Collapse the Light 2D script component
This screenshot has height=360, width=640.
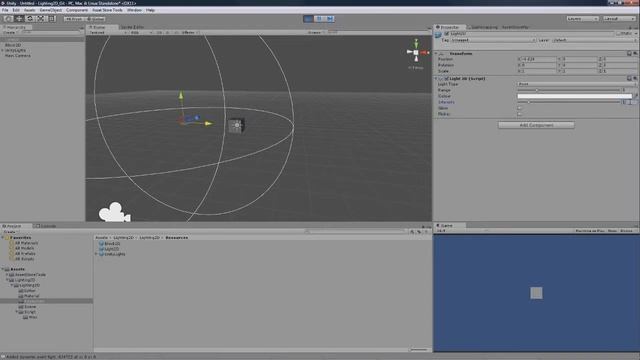(436, 78)
